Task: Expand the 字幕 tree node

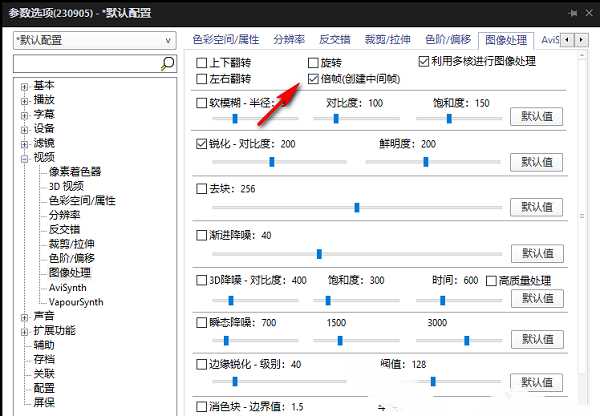Action: (x=24, y=116)
